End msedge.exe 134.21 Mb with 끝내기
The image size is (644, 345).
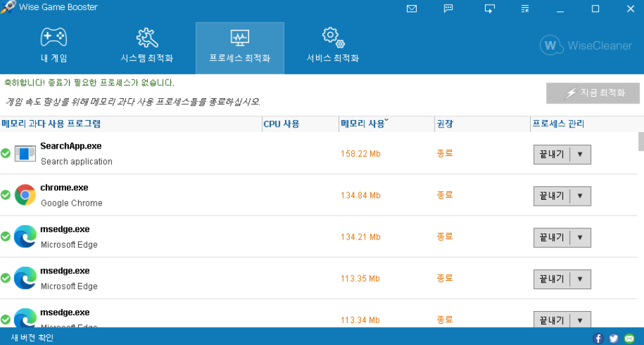(552, 238)
